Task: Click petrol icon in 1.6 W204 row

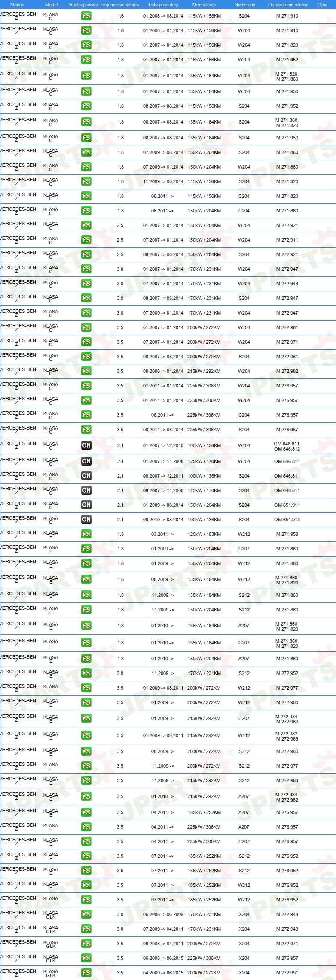Action: pos(86,31)
